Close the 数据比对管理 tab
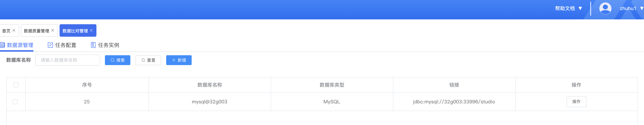The width and height of the screenshot is (644, 125). coord(91,30)
